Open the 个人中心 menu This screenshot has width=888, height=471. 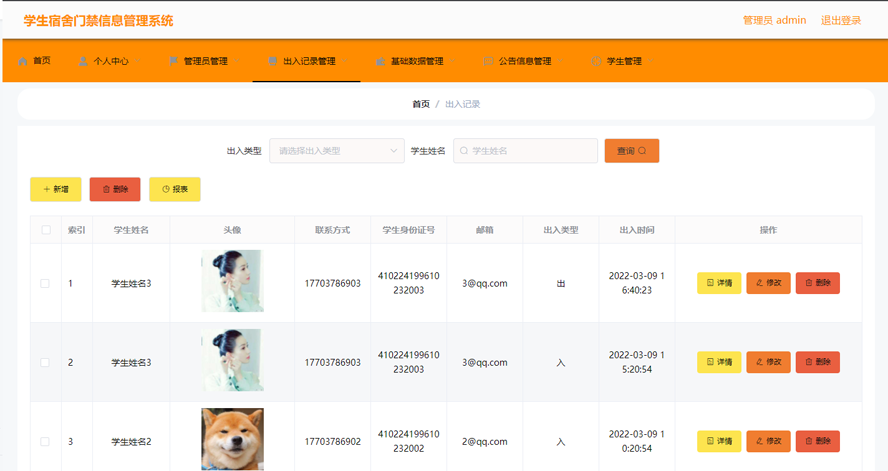coord(110,61)
